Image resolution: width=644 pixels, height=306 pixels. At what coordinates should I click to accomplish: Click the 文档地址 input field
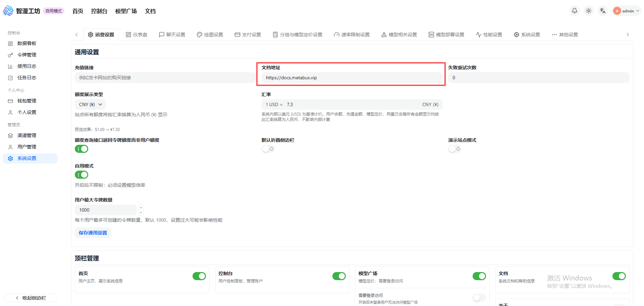352,78
